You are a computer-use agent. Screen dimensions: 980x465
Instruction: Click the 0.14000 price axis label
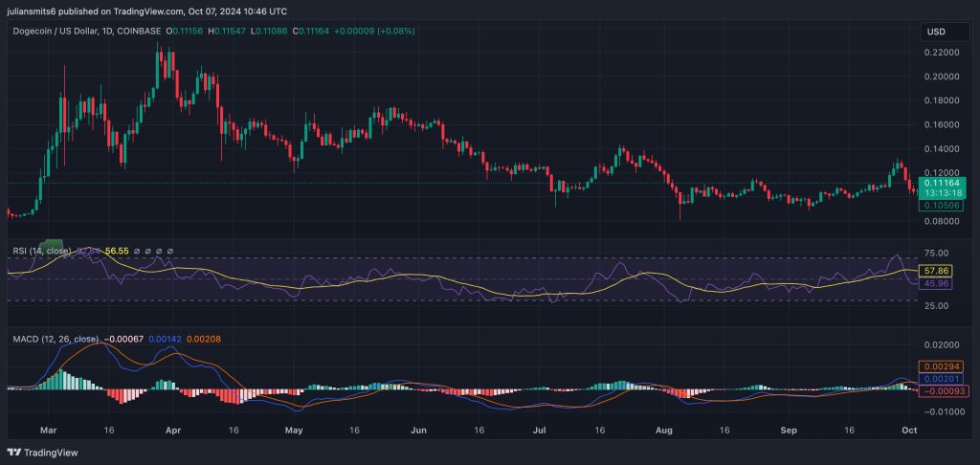point(943,149)
